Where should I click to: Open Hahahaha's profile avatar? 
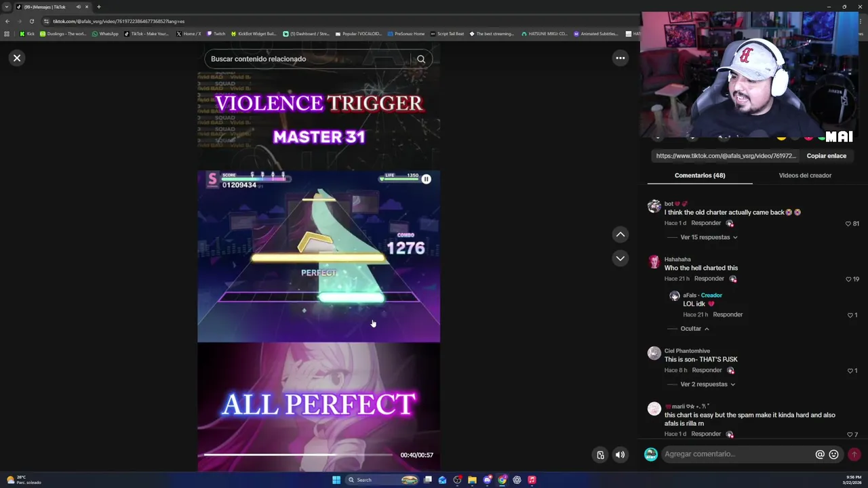[x=654, y=262]
